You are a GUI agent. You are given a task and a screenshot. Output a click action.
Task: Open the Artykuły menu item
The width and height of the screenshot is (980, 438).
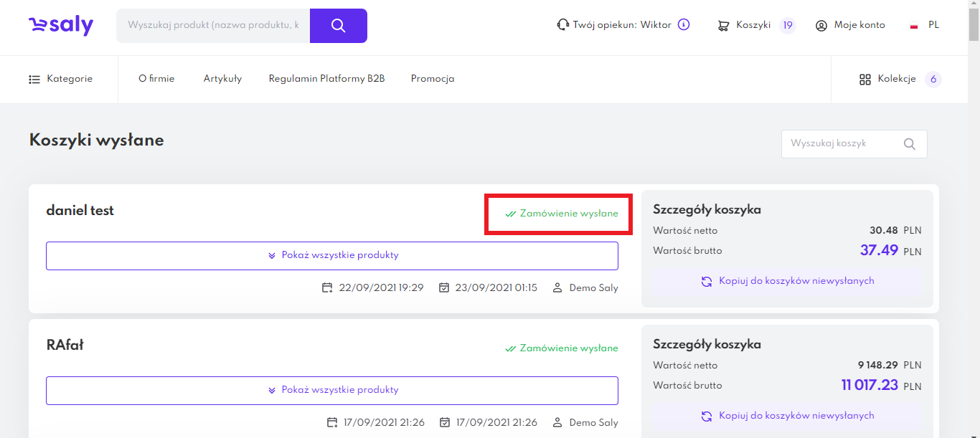coord(222,79)
